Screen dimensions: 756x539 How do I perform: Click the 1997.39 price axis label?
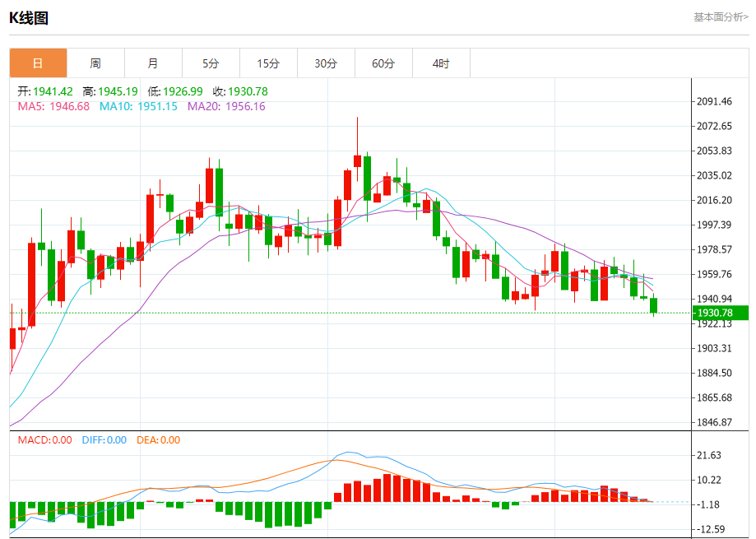point(714,225)
